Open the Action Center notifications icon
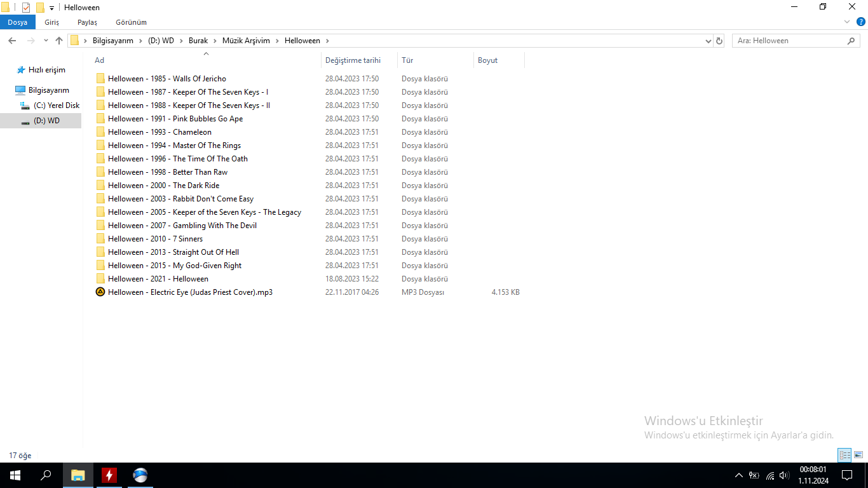Screen dimensions: 868x488 tap(847, 475)
